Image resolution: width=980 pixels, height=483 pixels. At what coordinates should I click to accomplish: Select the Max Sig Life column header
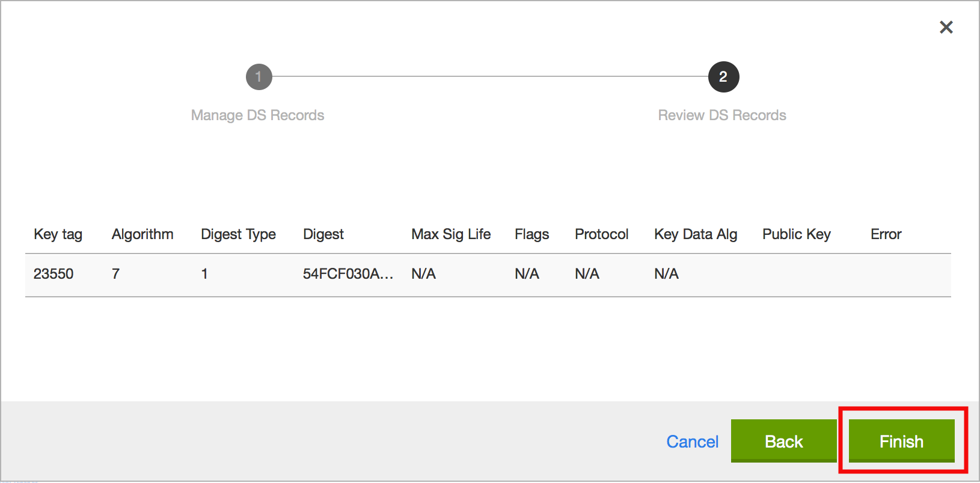(x=451, y=234)
